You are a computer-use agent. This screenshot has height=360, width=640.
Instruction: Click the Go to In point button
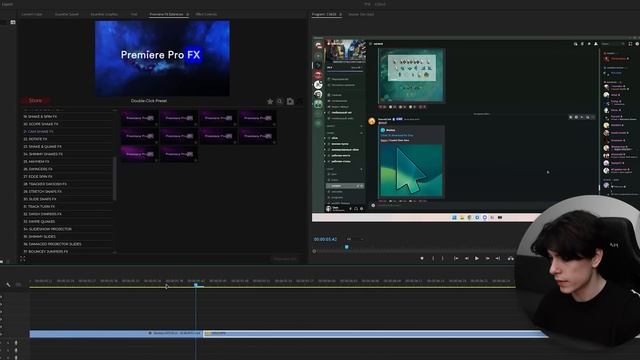click(x=456, y=258)
